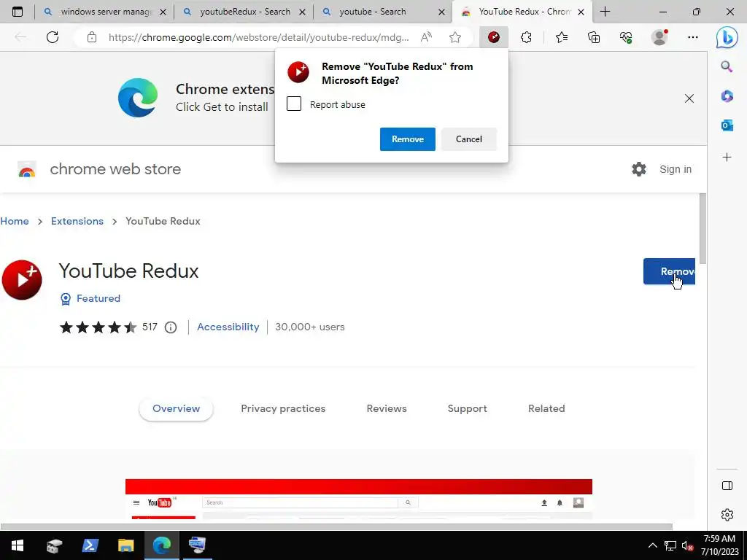The width and height of the screenshot is (747, 560).
Task: Click the star rating display
Action: click(98, 327)
